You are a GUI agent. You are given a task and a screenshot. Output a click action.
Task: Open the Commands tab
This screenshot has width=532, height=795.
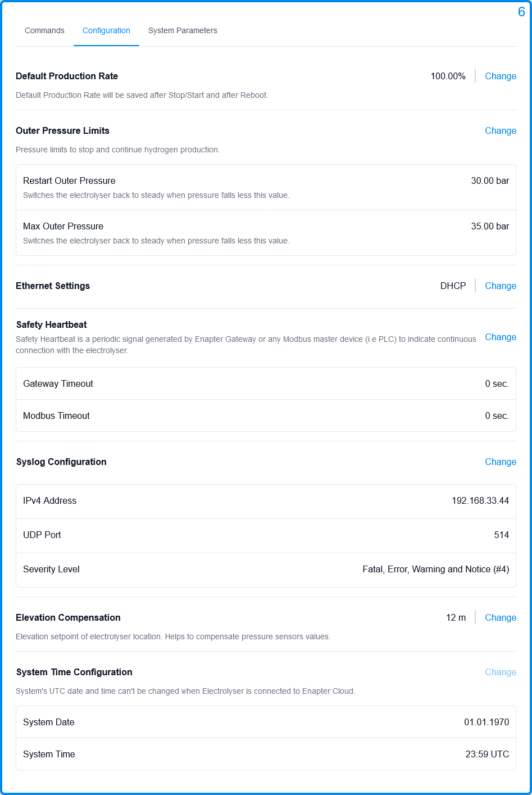[x=44, y=30]
